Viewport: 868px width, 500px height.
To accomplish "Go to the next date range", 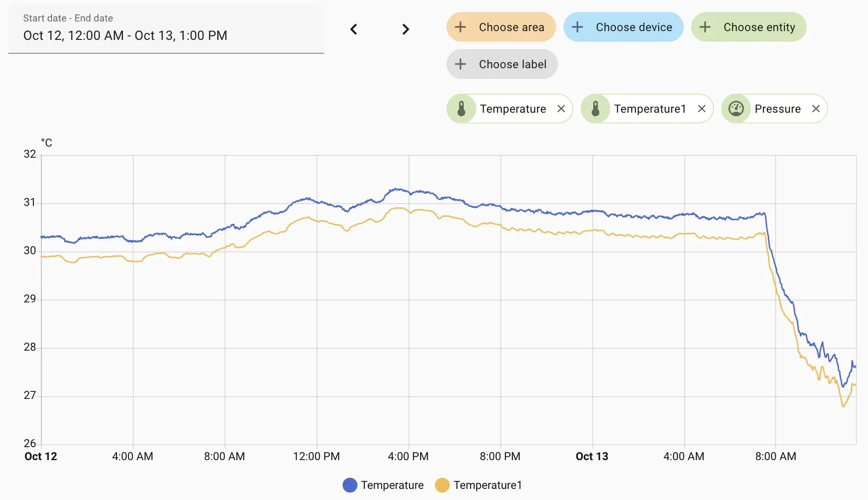I will [x=406, y=29].
